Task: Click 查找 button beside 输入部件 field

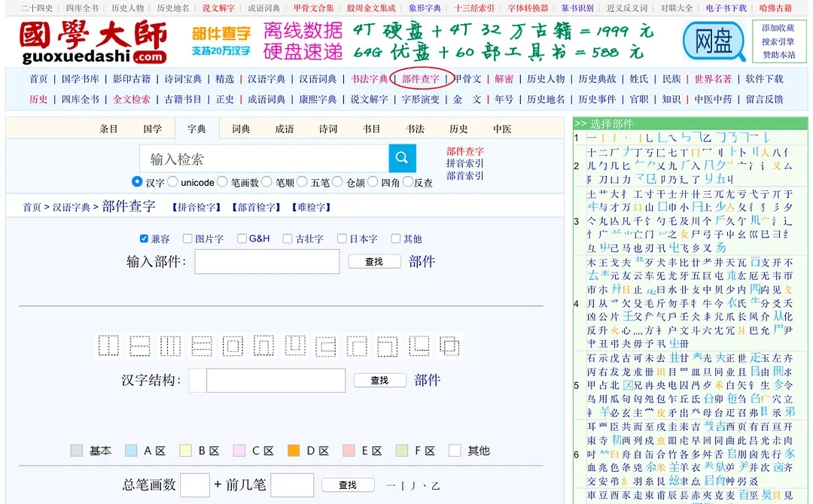Action: [x=374, y=262]
